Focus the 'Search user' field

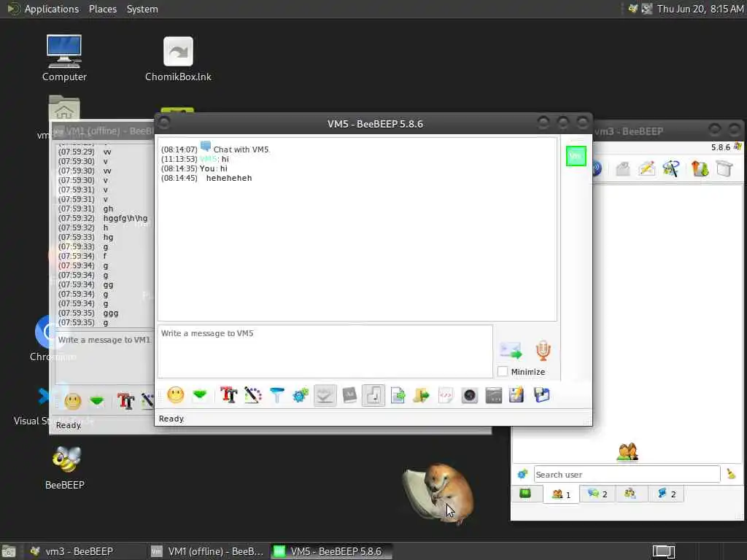click(x=627, y=474)
